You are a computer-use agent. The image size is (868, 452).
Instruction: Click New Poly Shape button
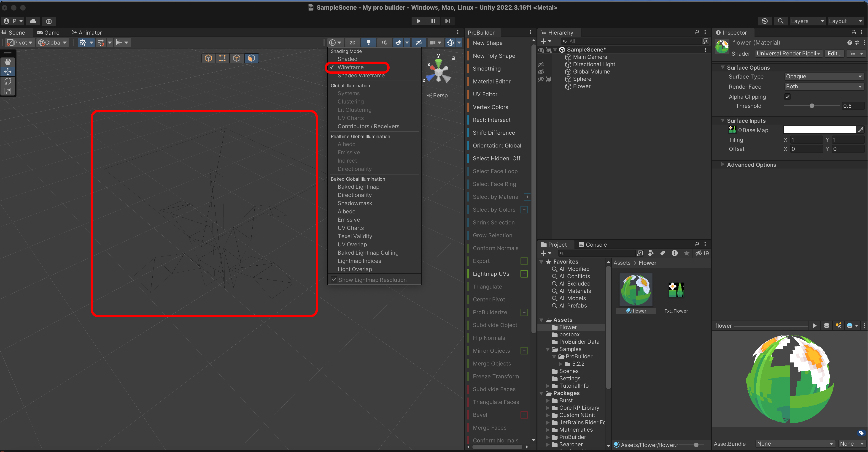(x=494, y=56)
